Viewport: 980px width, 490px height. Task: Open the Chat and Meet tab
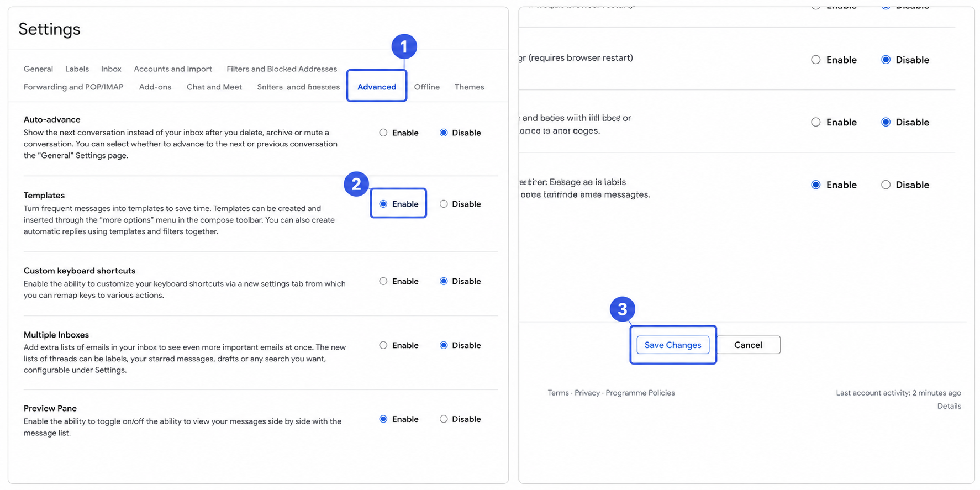tap(214, 87)
